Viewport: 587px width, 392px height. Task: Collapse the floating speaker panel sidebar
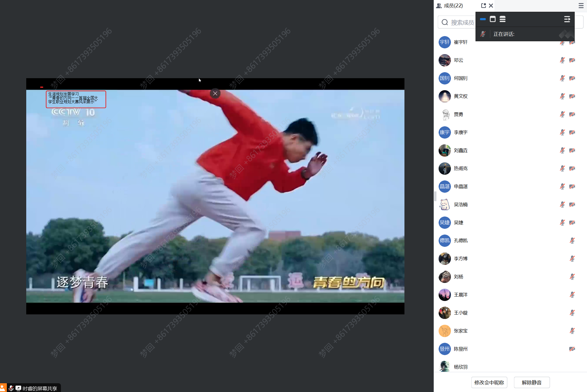point(567,19)
